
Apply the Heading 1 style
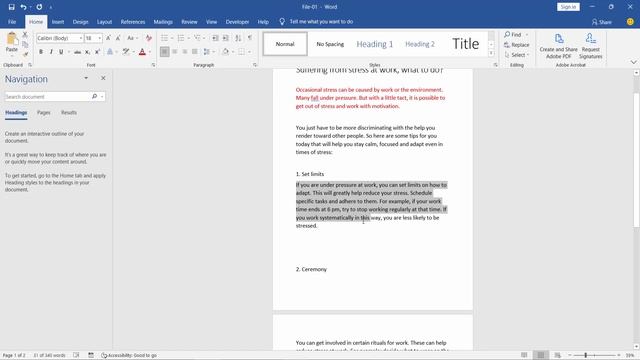point(374,44)
